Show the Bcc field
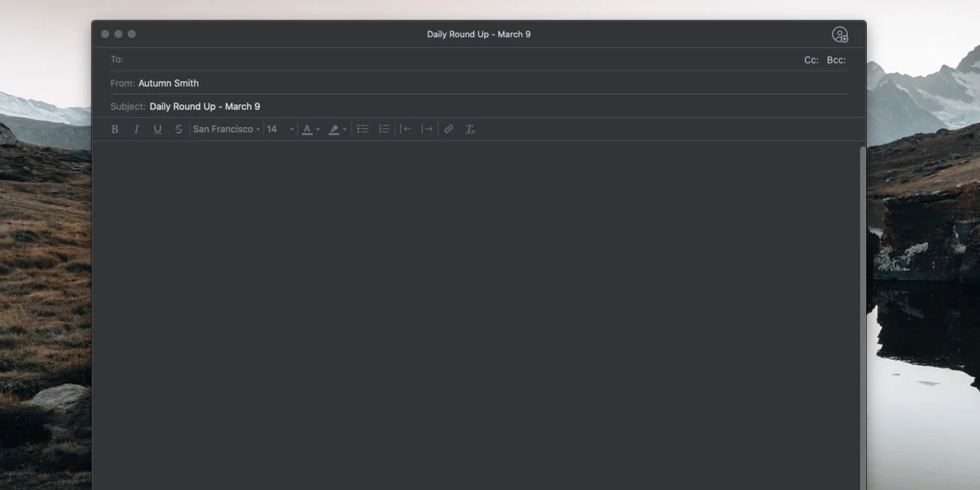This screenshot has width=980, height=490. (x=836, y=60)
